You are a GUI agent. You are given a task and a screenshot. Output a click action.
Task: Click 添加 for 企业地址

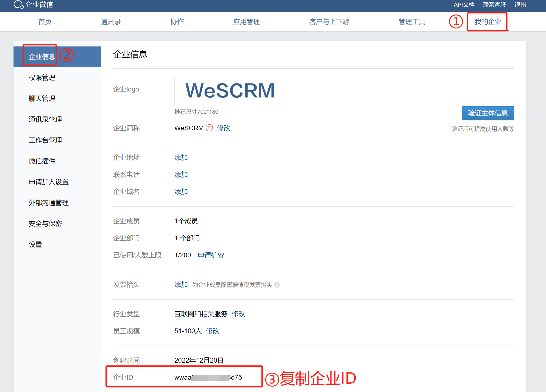pos(181,158)
